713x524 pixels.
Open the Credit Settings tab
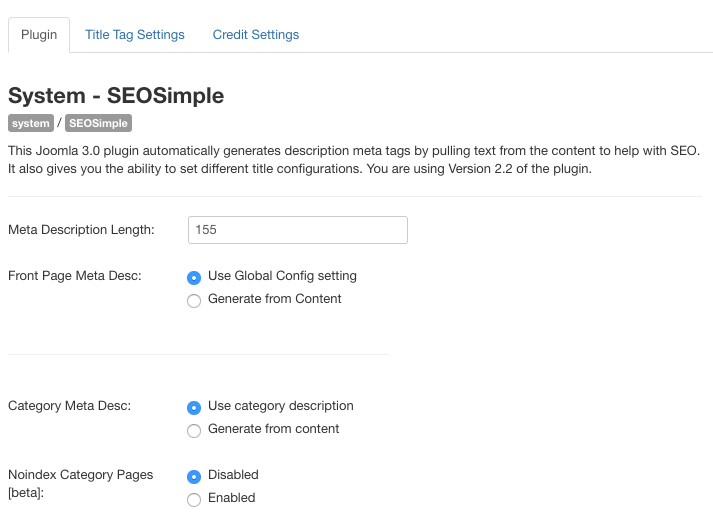coord(256,35)
